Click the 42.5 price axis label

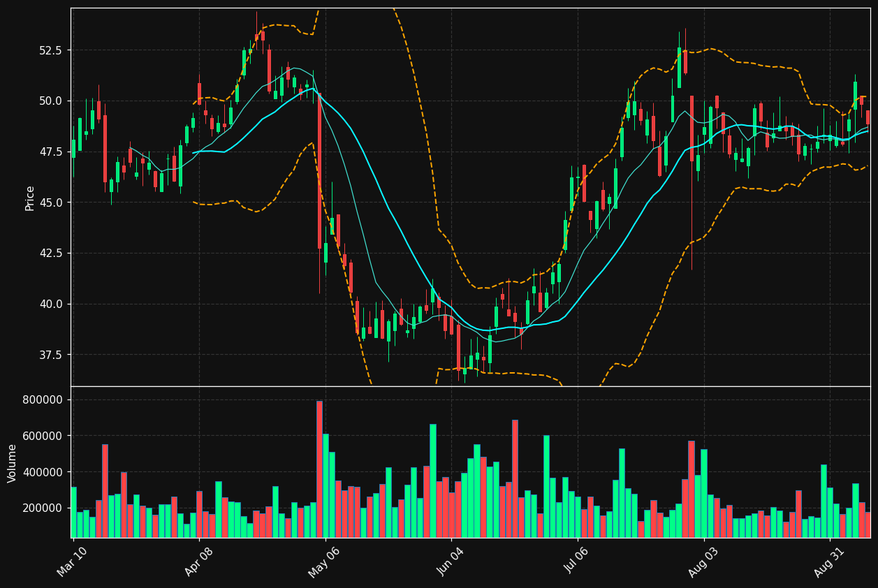51,253
